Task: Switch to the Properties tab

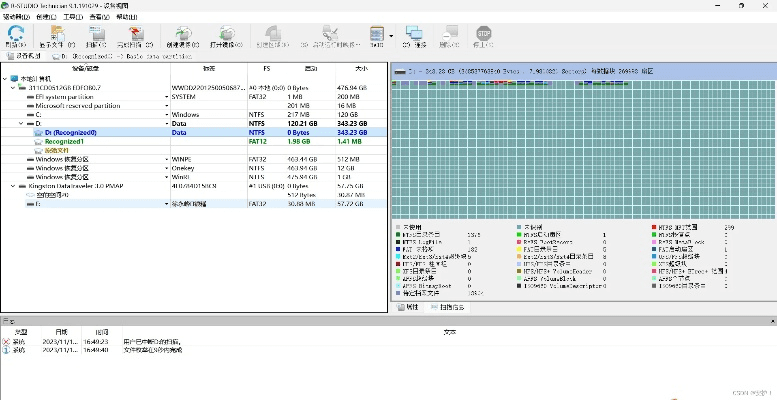Action: pyautogui.click(x=411, y=306)
